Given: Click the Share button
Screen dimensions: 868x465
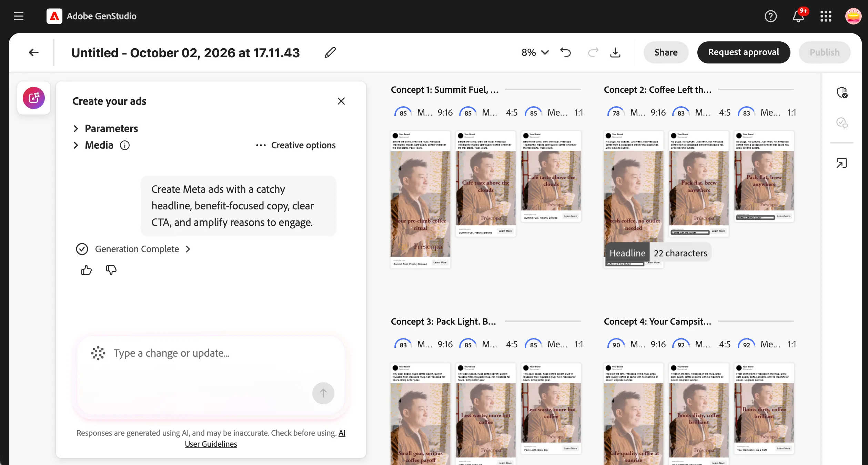Looking at the screenshot, I should tap(666, 52).
